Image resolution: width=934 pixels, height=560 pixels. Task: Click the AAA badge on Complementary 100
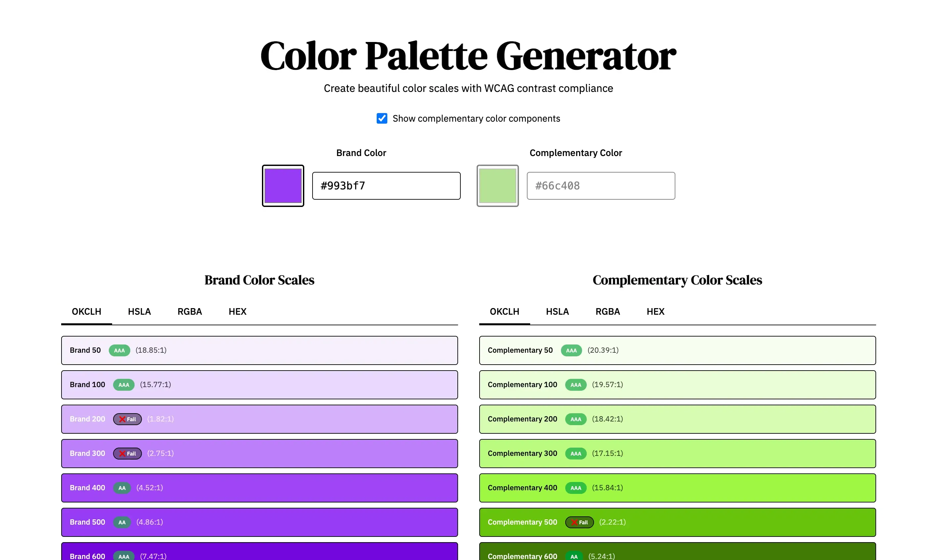point(575,384)
